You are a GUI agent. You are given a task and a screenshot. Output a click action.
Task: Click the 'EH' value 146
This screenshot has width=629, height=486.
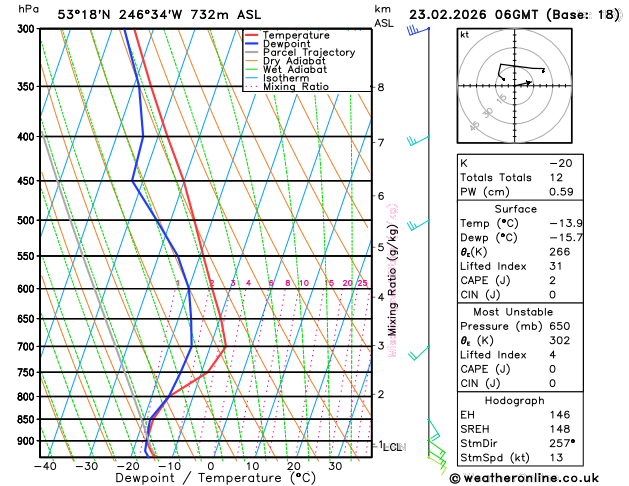coord(560,415)
